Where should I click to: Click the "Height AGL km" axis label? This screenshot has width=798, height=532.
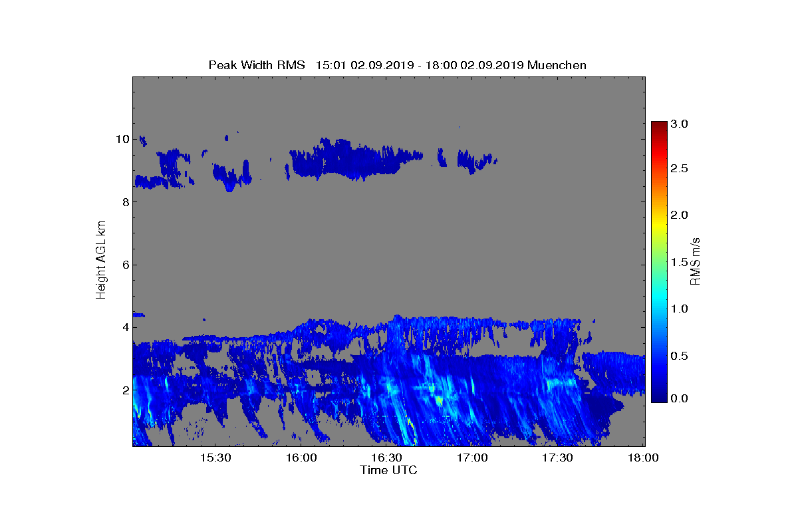point(101,261)
